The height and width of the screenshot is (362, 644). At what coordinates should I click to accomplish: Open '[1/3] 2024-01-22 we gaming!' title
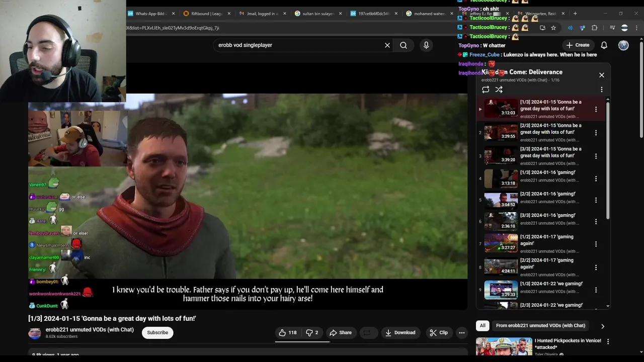click(x=551, y=284)
